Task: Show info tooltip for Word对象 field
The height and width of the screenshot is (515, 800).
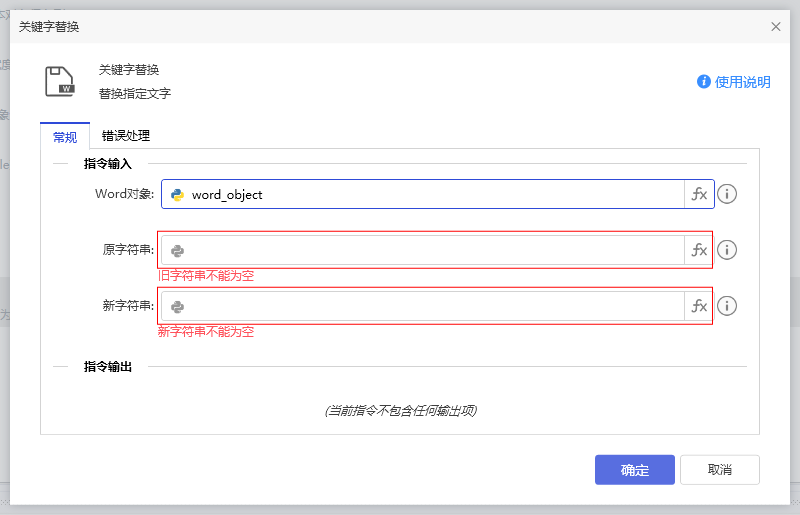Action: (x=728, y=194)
